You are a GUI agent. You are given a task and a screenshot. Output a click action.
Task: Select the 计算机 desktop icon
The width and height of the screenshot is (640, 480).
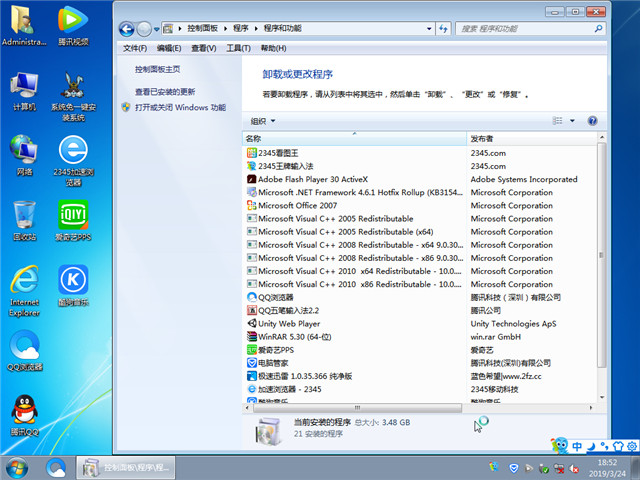[x=24, y=88]
